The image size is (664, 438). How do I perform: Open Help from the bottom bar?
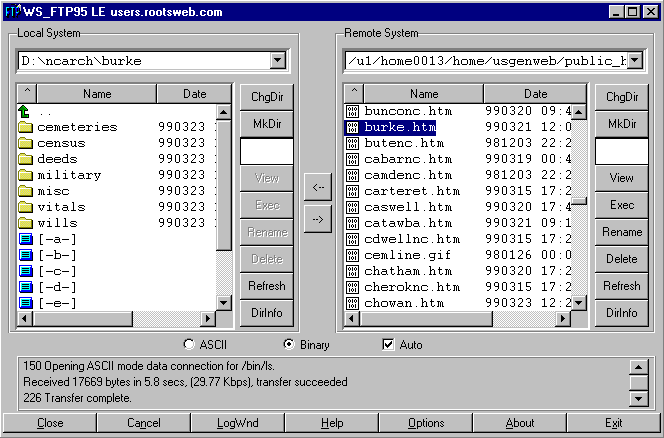pyautogui.click(x=332, y=423)
